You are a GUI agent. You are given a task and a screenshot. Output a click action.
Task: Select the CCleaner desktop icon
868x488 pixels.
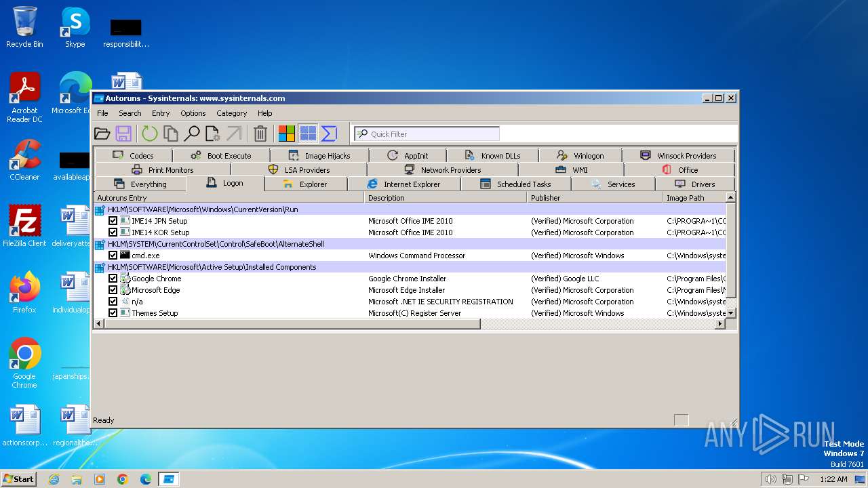click(x=24, y=160)
